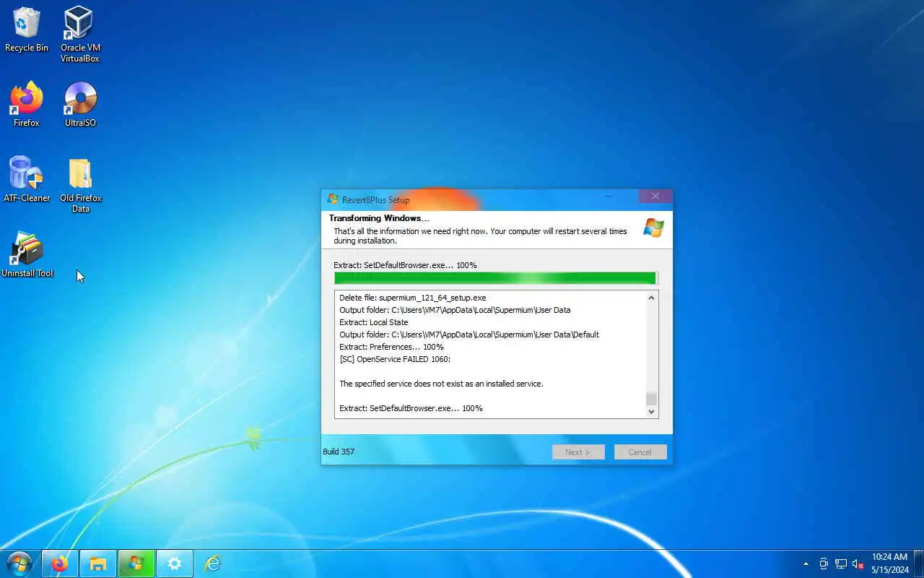The width and height of the screenshot is (924, 578).
Task: Click the User Data\Default output folder line
Action: click(x=469, y=335)
